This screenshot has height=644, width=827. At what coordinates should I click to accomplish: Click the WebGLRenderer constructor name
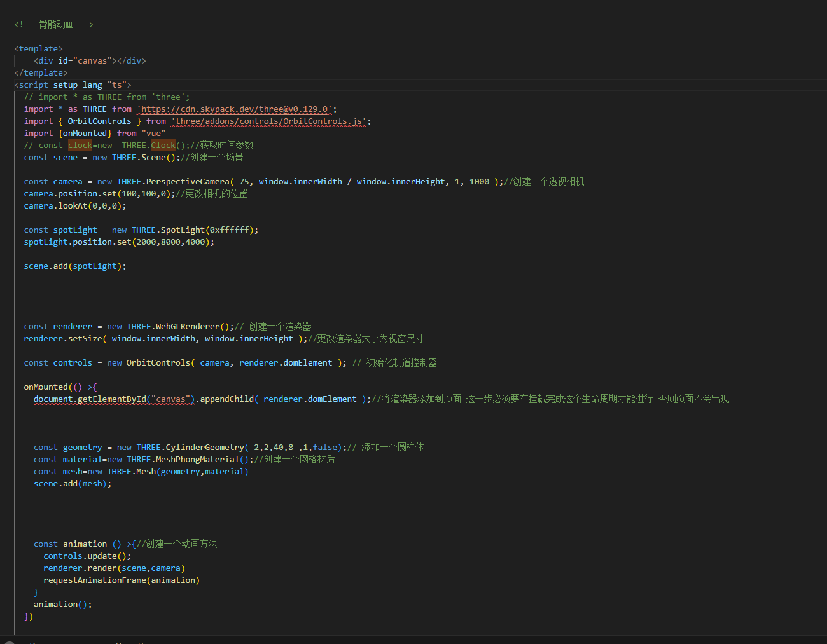(188, 327)
